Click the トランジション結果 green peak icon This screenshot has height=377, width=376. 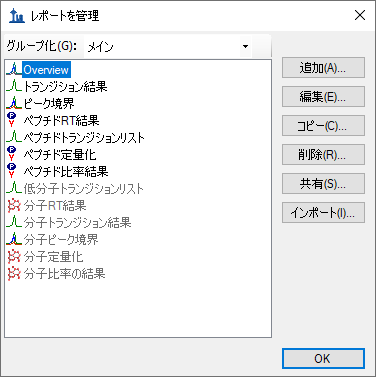pos(14,87)
